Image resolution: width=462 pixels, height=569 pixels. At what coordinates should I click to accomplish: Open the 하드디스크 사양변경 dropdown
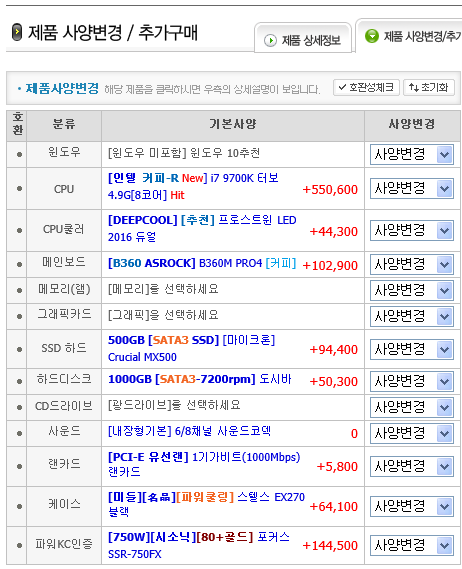(412, 381)
